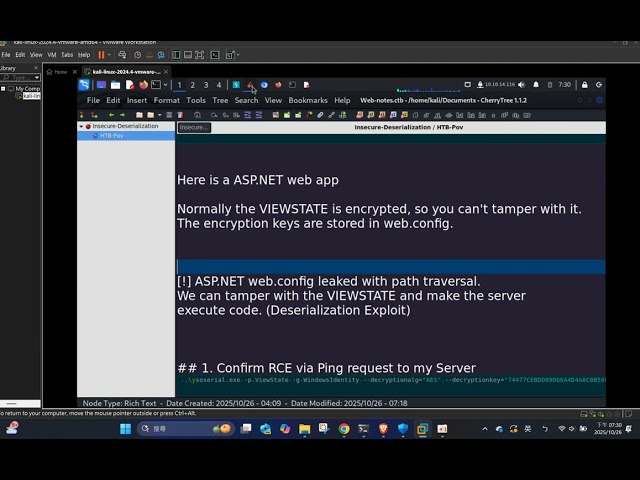Open CherryTree Insert menu
The width and height of the screenshot is (640, 480).
click(x=137, y=100)
